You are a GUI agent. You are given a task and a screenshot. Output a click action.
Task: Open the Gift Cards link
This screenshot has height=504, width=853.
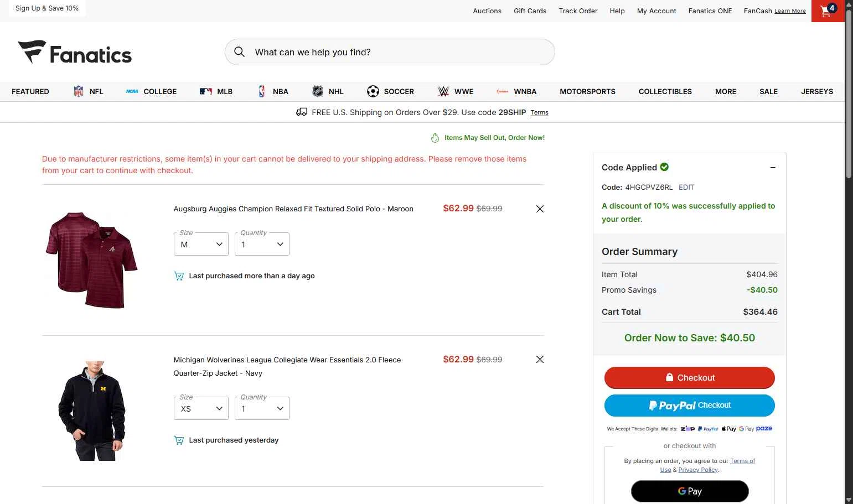click(530, 11)
